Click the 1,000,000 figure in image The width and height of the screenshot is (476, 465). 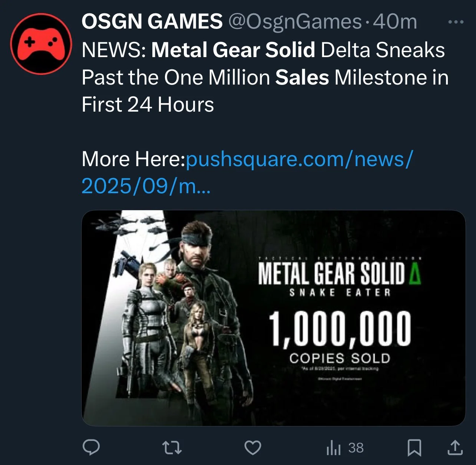[x=340, y=329]
